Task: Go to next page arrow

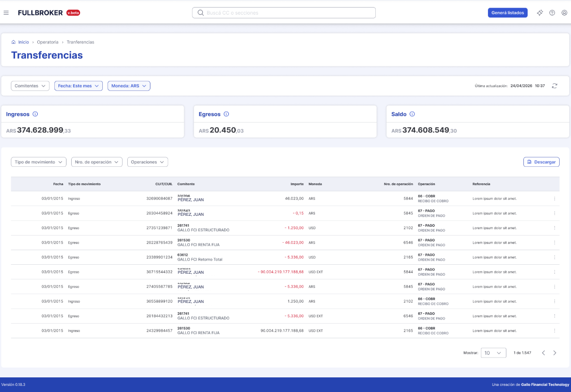Action: tap(554, 353)
